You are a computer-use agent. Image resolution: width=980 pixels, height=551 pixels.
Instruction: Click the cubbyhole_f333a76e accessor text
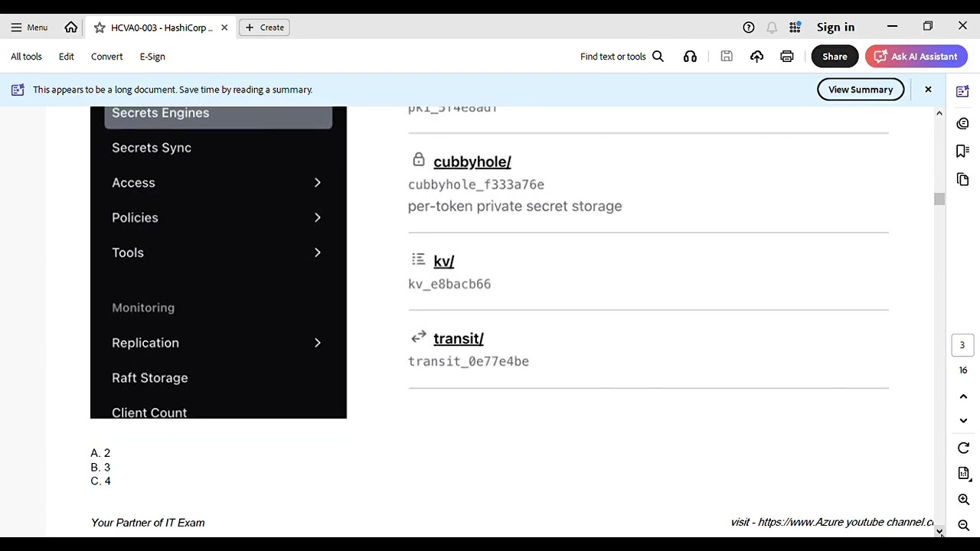(476, 184)
